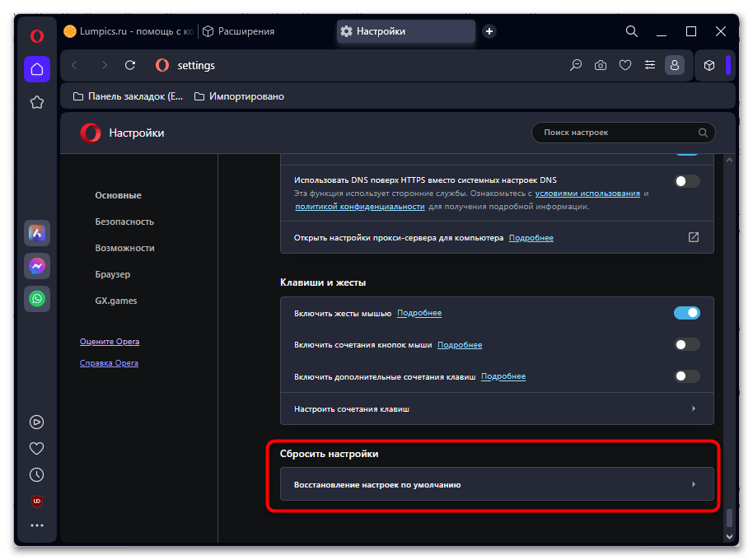Open the Aria AI sidebar icon

[37, 233]
